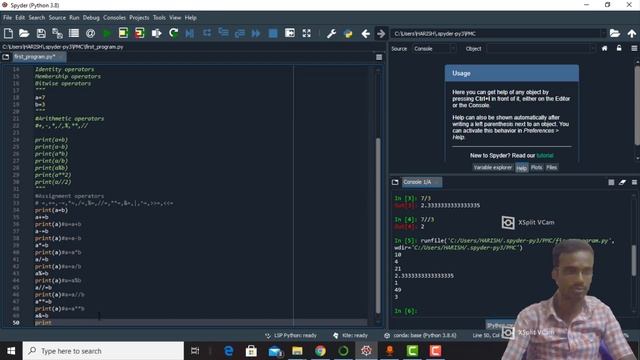Go to parent directory up arrow
The width and height of the screenshot is (640, 360).
coord(632,33)
